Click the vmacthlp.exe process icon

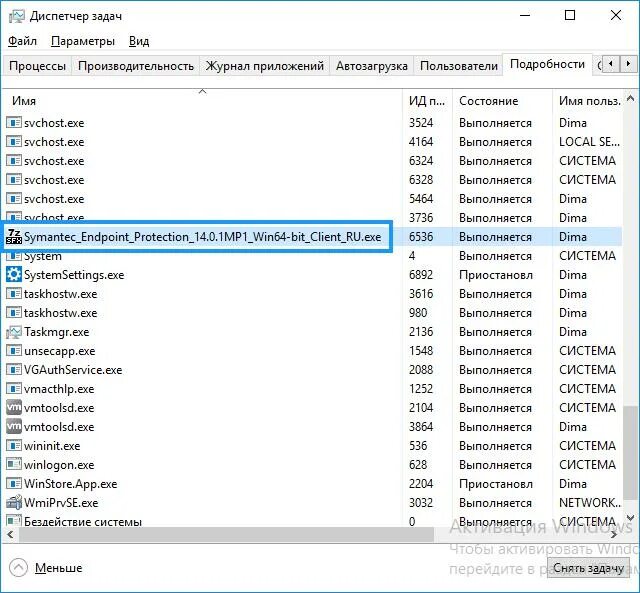tap(14, 389)
